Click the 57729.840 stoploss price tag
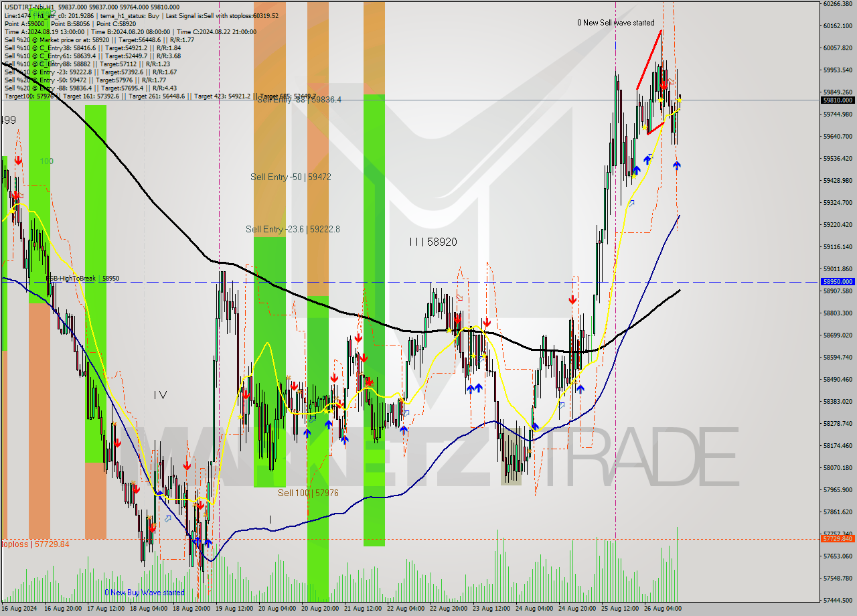Screen dimensions: 857x616 tap(838, 538)
